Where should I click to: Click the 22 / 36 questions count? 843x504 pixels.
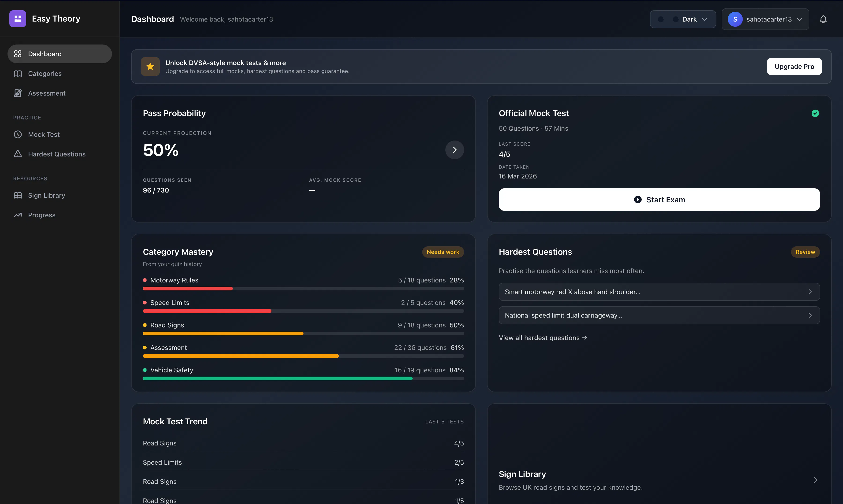click(x=420, y=348)
